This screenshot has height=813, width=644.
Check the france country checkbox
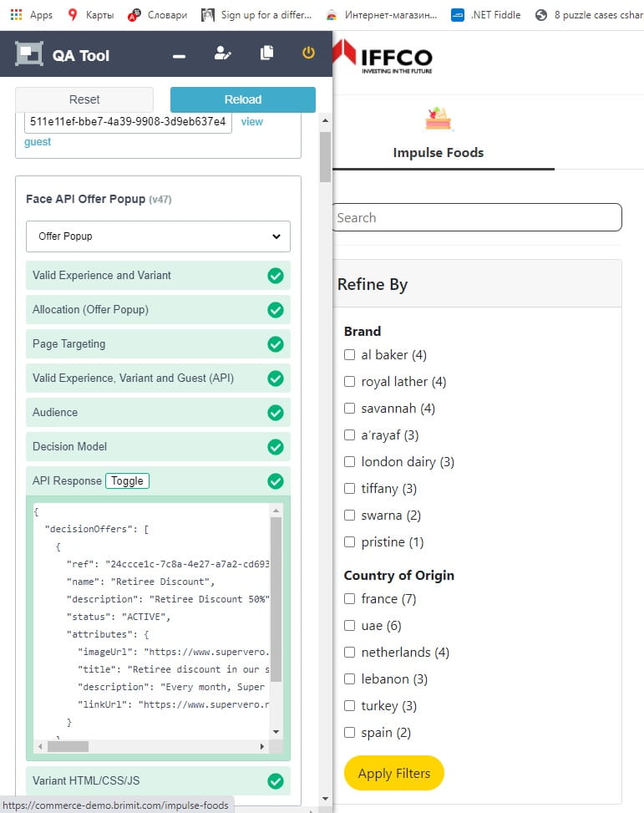pos(349,598)
